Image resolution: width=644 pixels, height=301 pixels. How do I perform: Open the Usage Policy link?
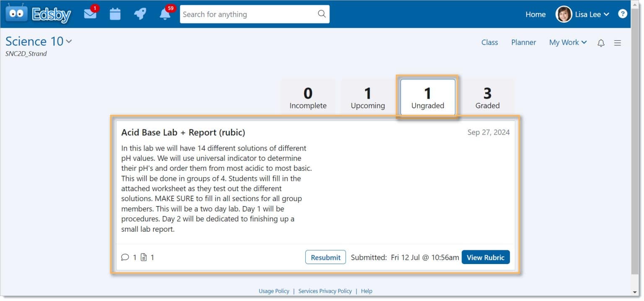[x=273, y=291]
